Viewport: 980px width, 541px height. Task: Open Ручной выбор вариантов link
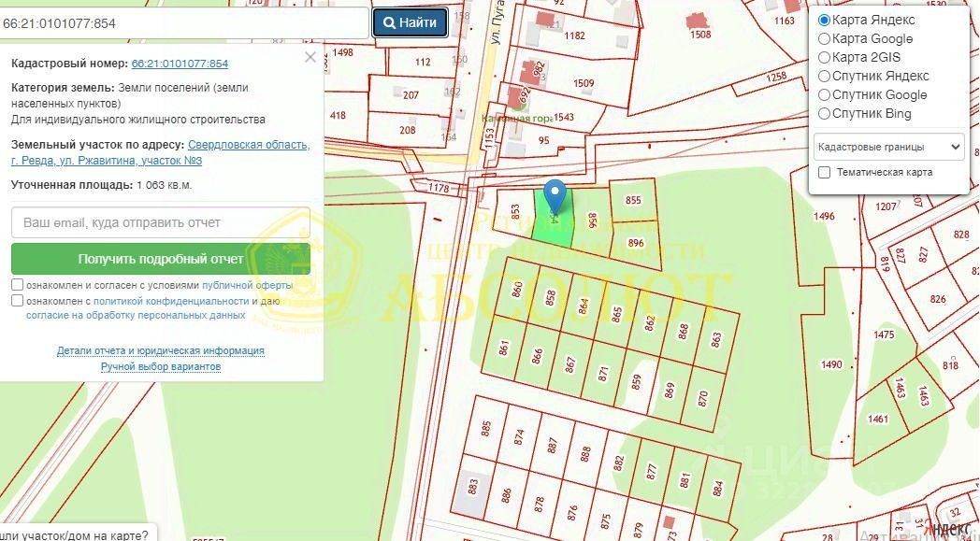[x=161, y=366]
